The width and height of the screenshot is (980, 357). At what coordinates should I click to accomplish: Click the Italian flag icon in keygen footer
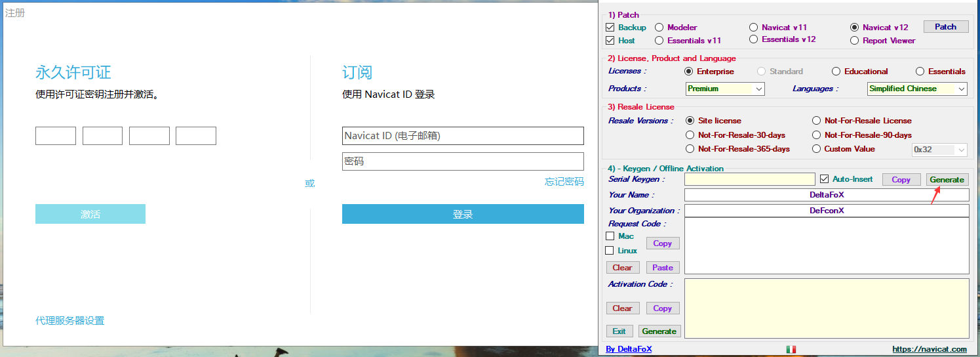pos(791,349)
